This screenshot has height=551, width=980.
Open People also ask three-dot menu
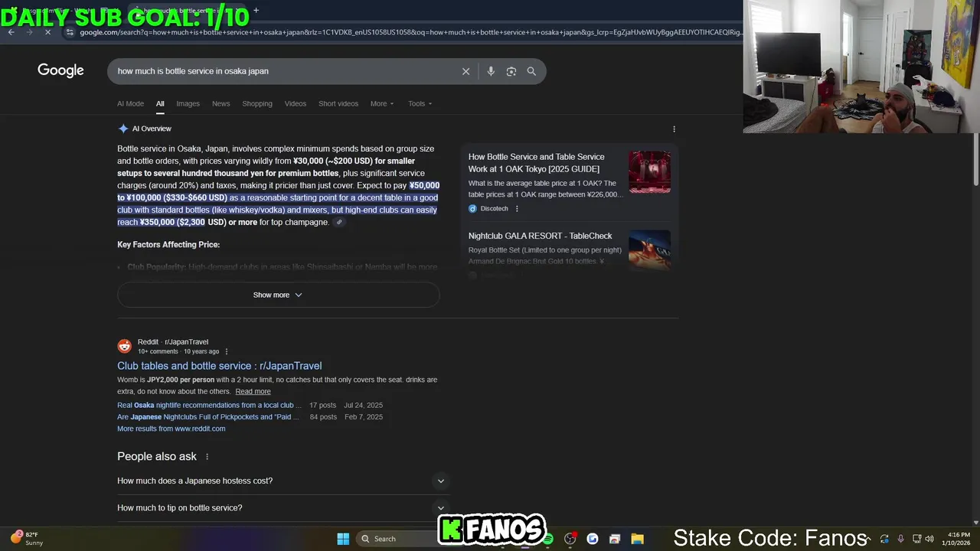pos(207,457)
